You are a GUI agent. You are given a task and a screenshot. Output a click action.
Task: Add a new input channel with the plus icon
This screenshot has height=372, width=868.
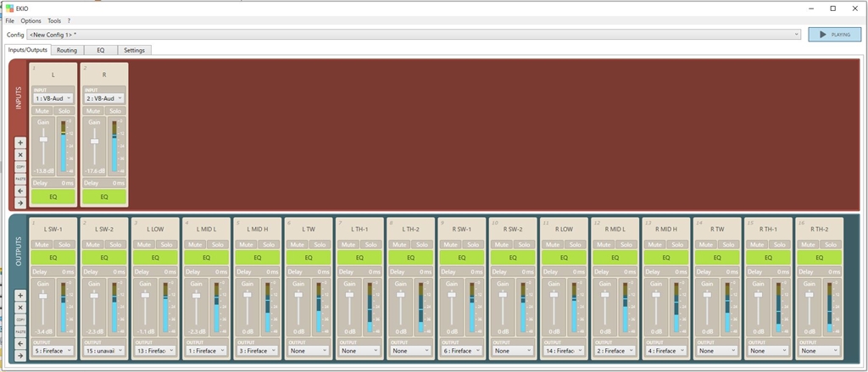coord(20,143)
